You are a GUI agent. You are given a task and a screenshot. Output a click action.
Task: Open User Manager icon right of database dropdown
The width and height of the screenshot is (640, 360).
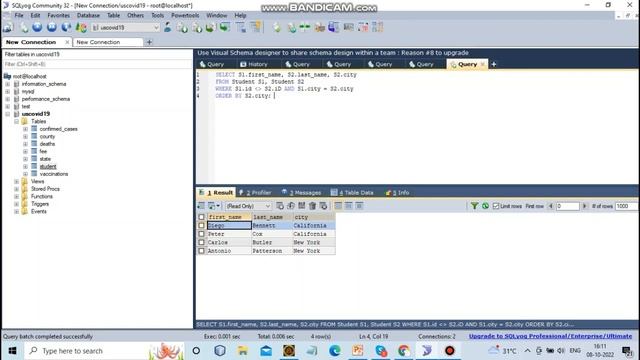click(167, 27)
